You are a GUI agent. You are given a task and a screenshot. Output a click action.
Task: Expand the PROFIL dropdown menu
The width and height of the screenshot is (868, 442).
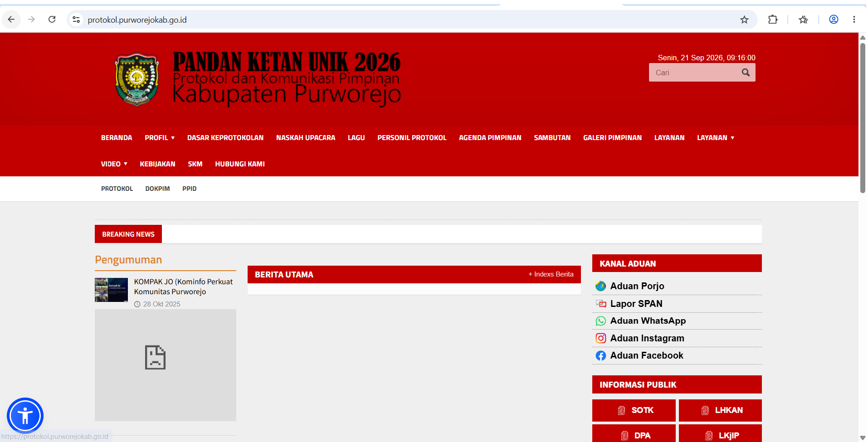coord(160,138)
